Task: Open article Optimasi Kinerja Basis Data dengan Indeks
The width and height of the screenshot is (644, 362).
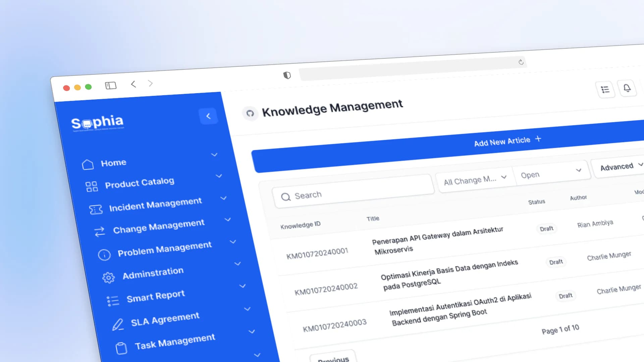Action: click(x=449, y=275)
